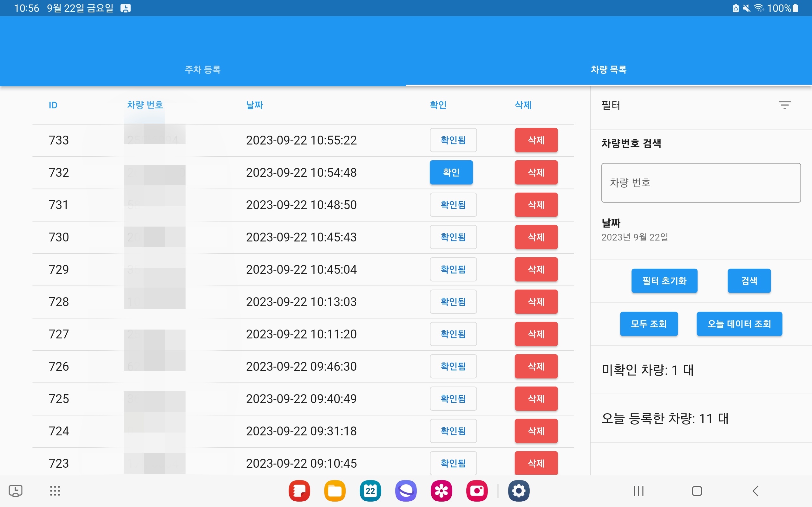Viewport: 812px width, 507px height.
Task: Click the 확인됨 label for vehicle 731
Action: point(453,205)
